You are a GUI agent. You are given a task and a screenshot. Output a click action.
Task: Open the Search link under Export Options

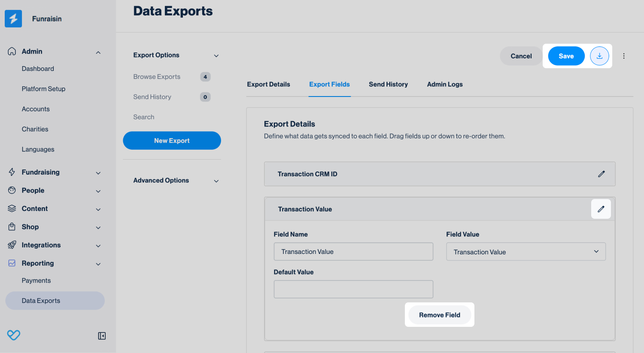coord(143,117)
